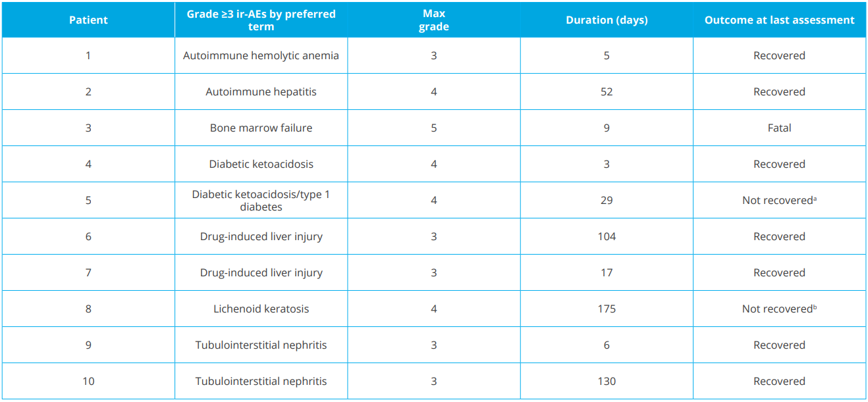The height and width of the screenshot is (402, 868).
Task: Click the duration value 52
Action: coord(607,92)
